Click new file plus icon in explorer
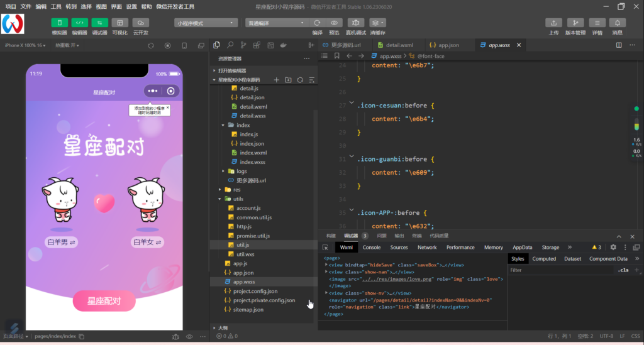Viewport: 644px width, 345px height. pyautogui.click(x=277, y=80)
